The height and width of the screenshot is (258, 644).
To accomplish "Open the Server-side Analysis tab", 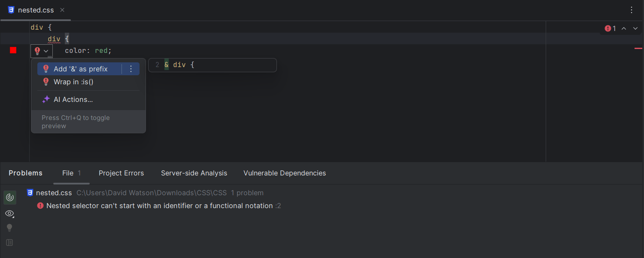I will pyautogui.click(x=194, y=173).
